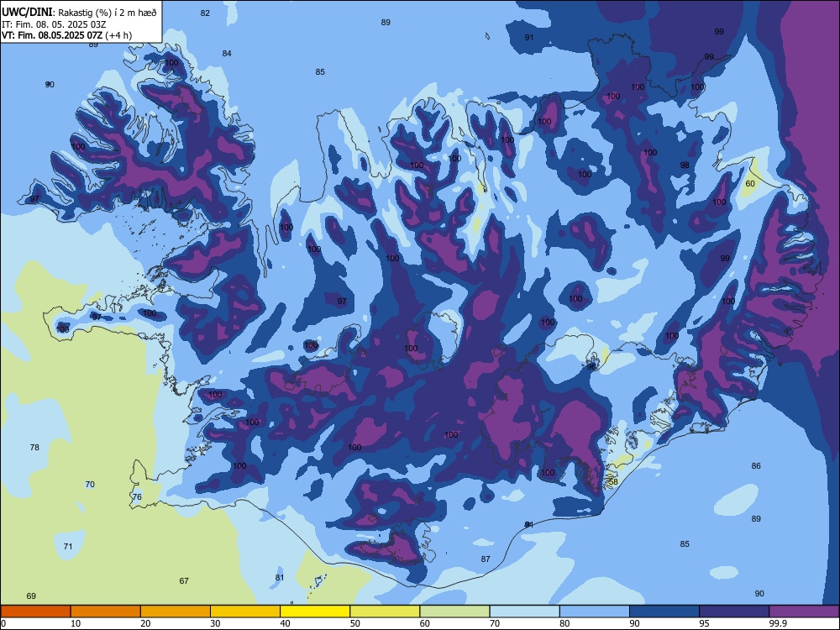Click the '99.9' color scale tick label
Screen dimensions: 840x630
779,623
